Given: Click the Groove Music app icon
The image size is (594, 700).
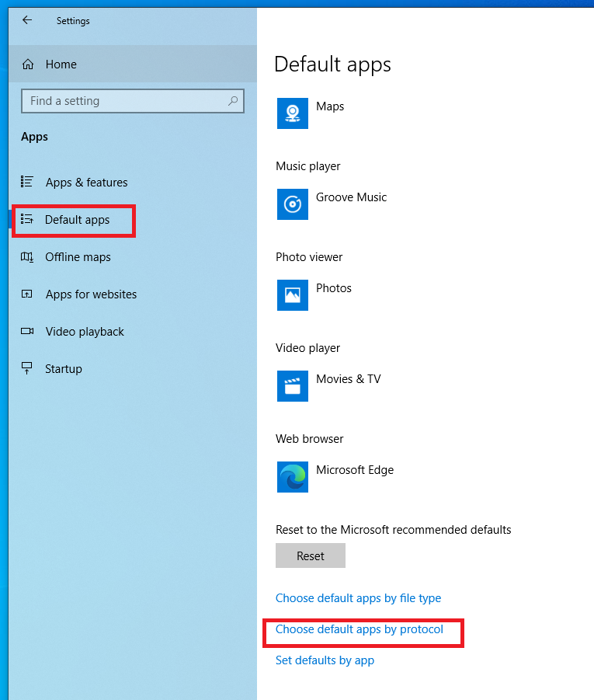Looking at the screenshot, I should coord(292,204).
